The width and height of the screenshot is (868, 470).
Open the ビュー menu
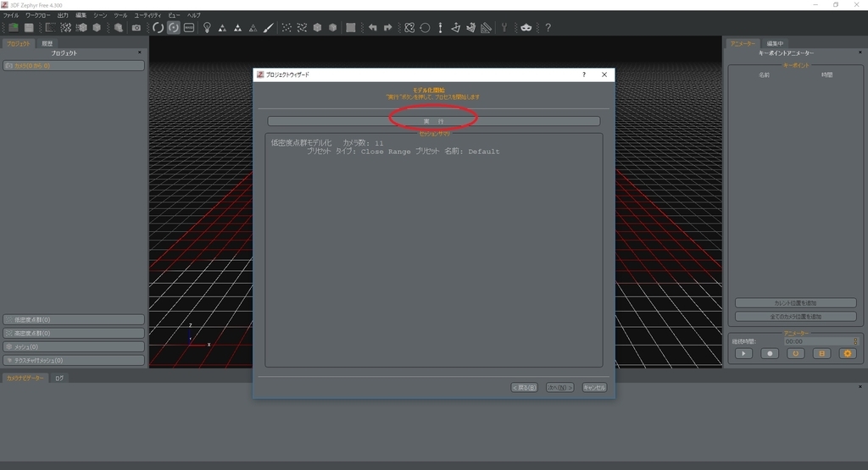tap(174, 15)
